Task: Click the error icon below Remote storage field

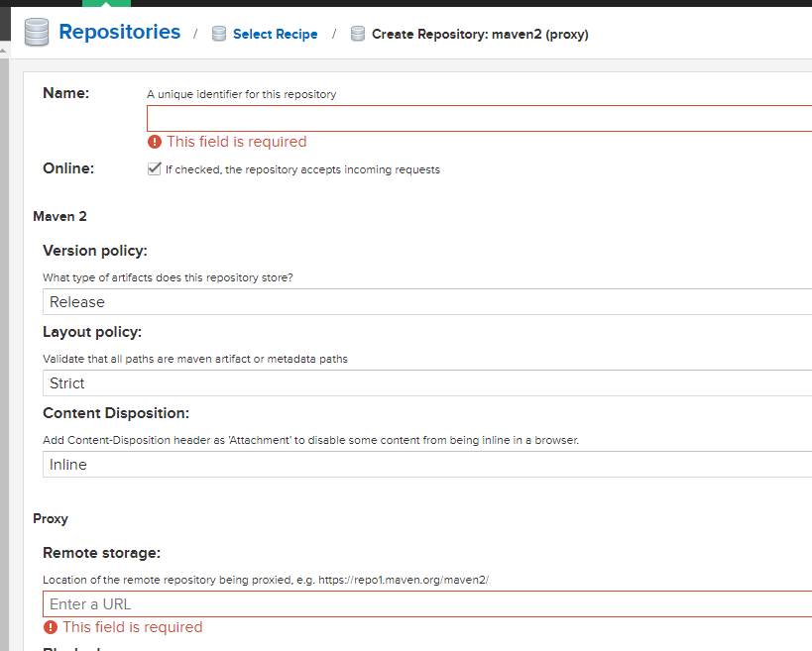Action: tap(50, 627)
